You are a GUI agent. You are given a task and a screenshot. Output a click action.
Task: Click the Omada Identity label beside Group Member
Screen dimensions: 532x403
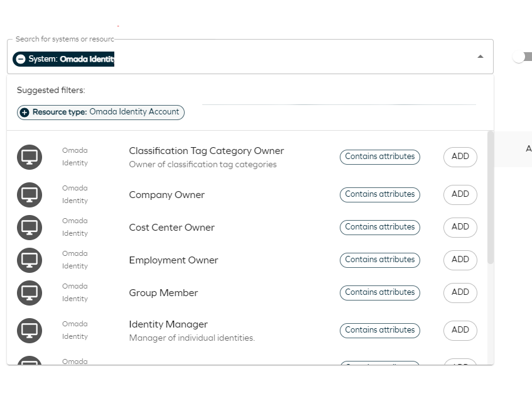click(75, 292)
